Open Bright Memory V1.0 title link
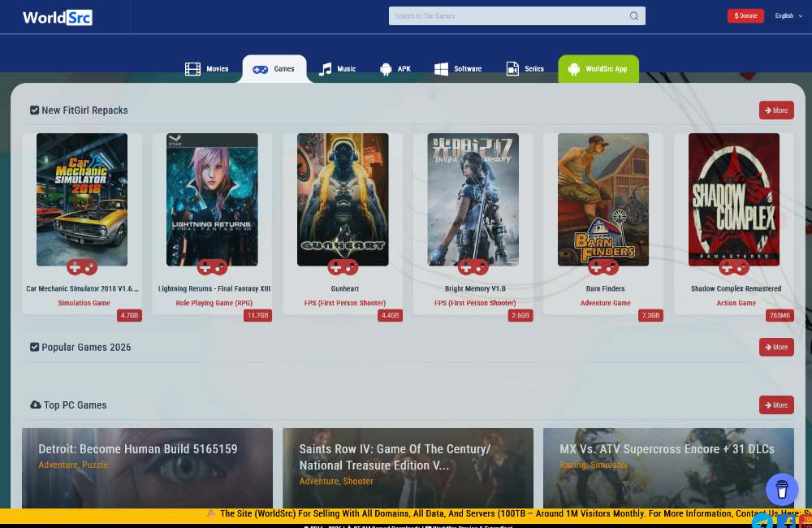Viewport: 812px width, 528px height. 475,288
